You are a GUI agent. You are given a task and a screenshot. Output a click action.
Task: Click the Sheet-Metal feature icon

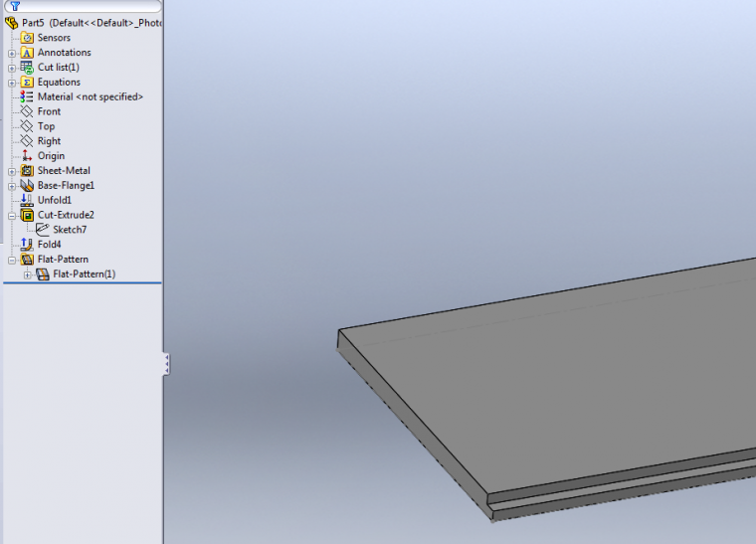[27, 171]
